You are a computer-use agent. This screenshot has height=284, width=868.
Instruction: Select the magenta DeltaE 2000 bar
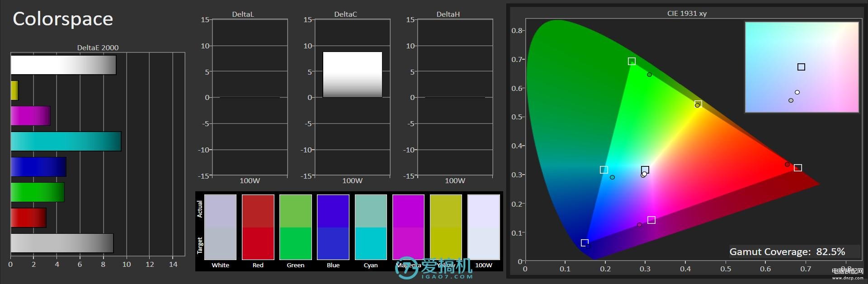point(30,116)
